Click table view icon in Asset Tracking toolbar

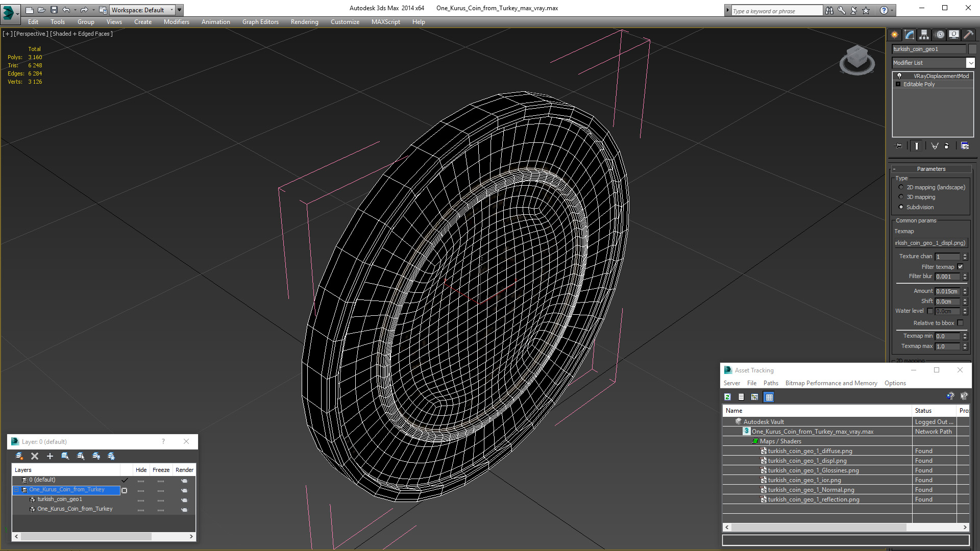pyautogui.click(x=769, y=397)
